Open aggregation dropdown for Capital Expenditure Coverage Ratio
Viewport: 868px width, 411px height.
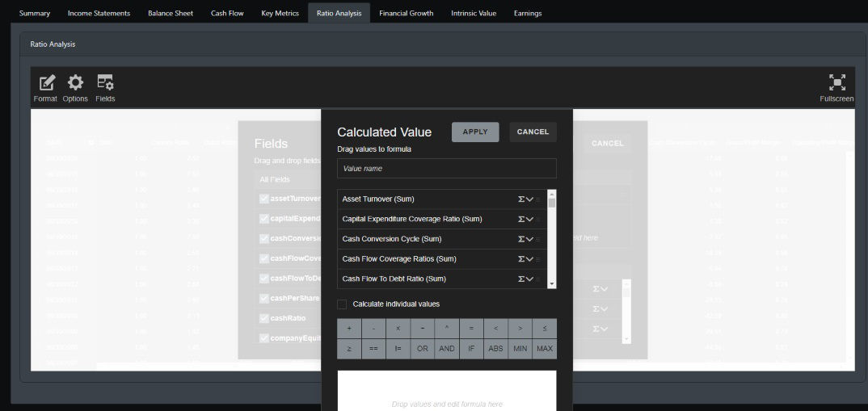(x=525, y=219)
